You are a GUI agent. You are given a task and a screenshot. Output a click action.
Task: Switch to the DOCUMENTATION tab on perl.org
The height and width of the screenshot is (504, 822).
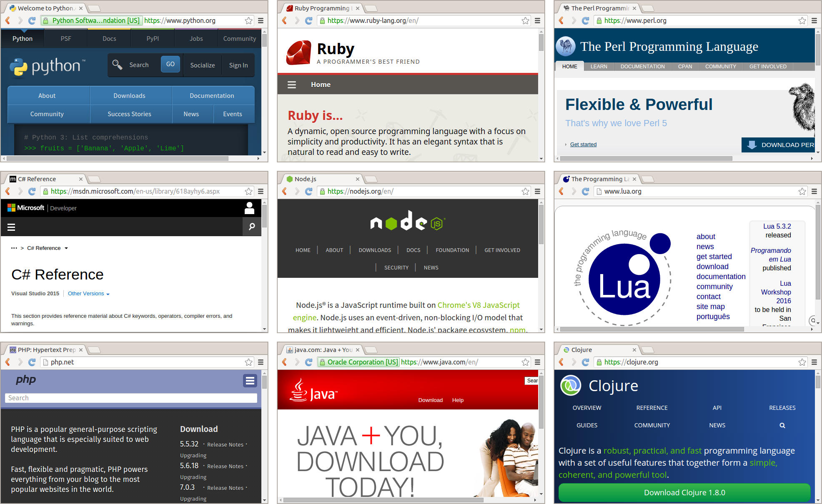pos(642,66)
